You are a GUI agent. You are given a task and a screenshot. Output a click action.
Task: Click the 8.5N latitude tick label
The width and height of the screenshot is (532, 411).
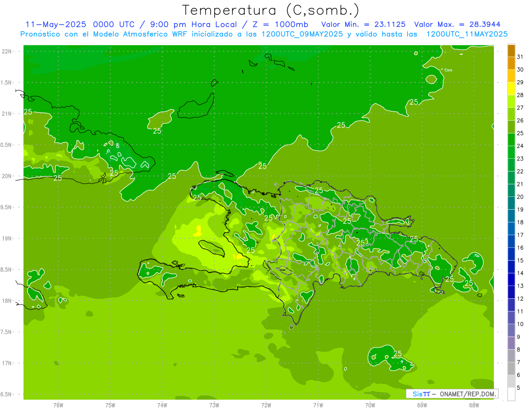(x=6, y=270)
